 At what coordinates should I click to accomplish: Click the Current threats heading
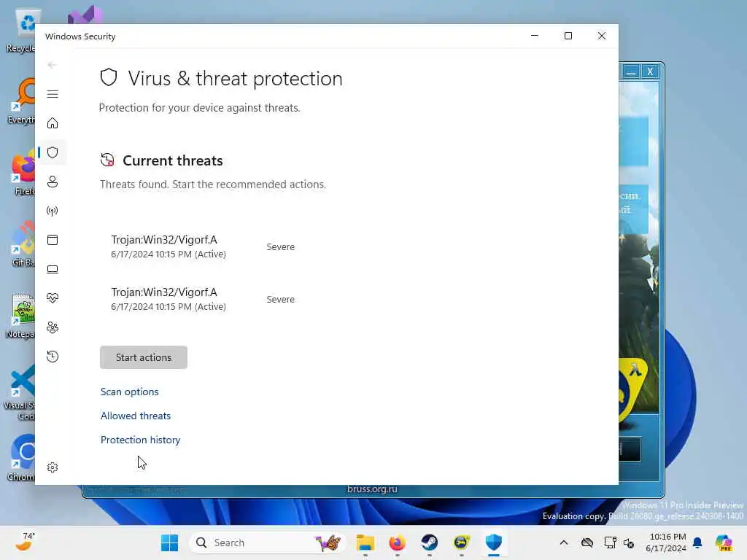point(172,161)
